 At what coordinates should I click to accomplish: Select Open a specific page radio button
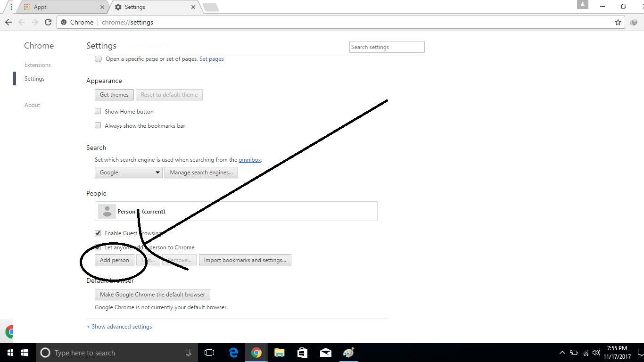coord(98,58)
